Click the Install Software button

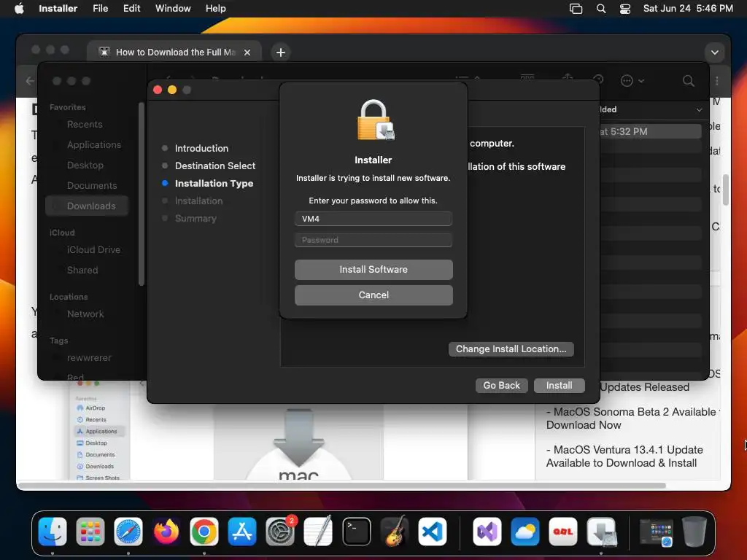pyautogui.click(x=373, y=270)
